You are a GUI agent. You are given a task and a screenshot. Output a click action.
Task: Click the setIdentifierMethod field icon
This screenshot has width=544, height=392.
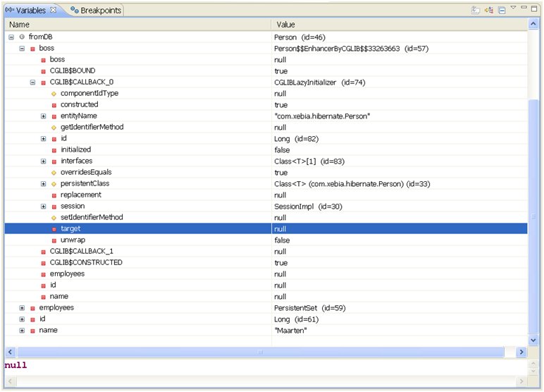54,218
